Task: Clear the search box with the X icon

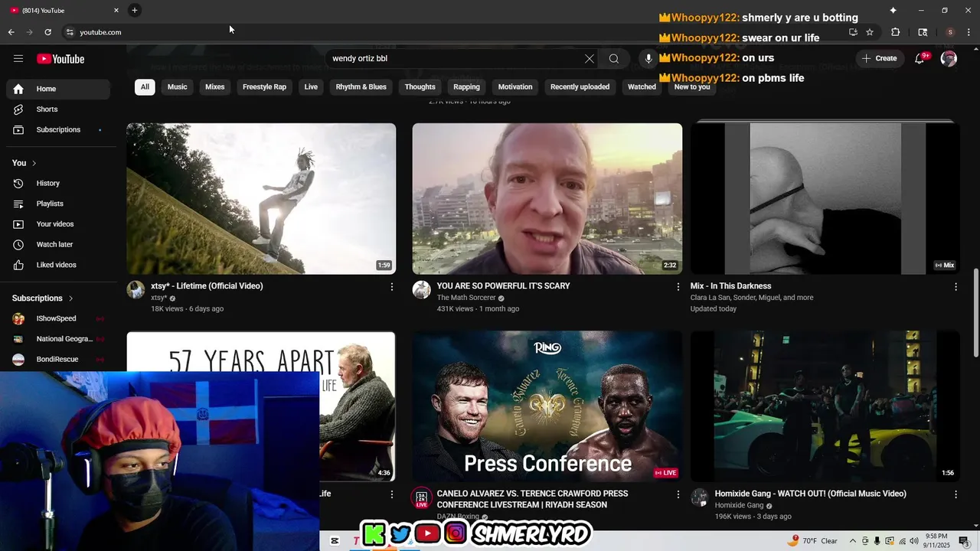Action: 590,59
